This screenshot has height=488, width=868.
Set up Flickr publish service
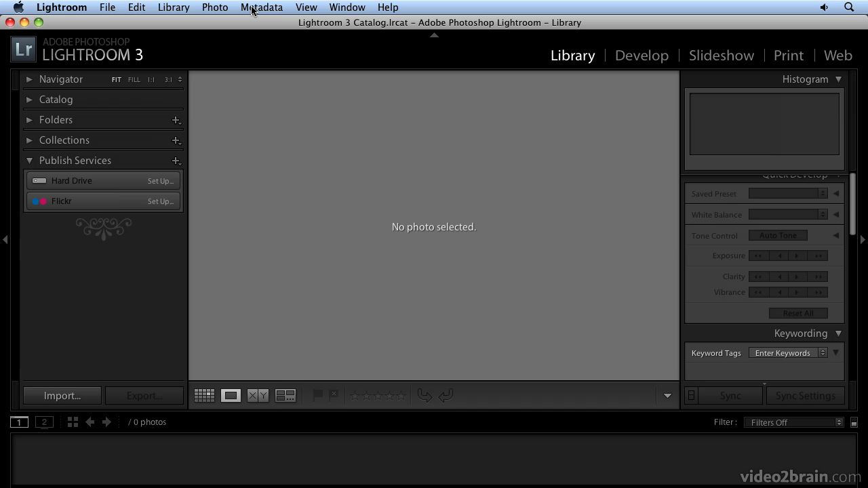161,201
